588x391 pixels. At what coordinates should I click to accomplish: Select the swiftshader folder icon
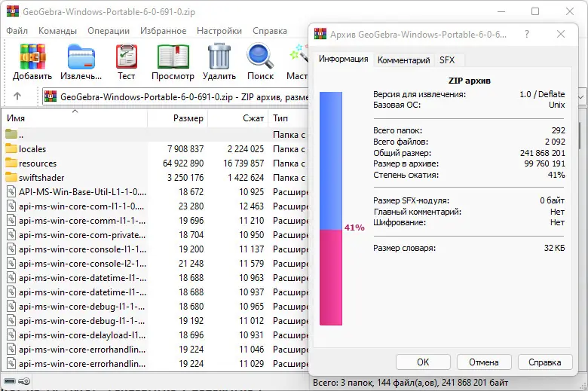coord(11,177)
